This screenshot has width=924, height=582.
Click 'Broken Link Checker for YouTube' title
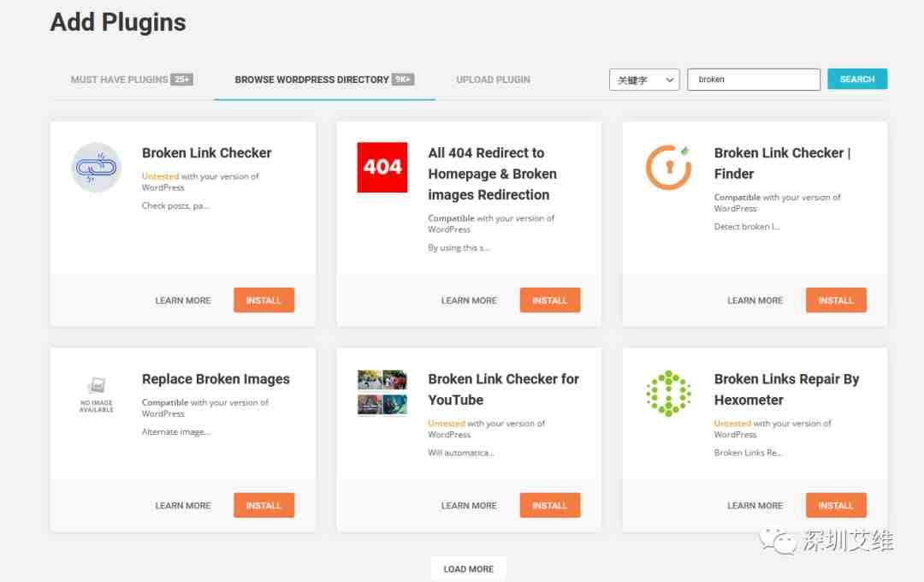coord(503,389)
